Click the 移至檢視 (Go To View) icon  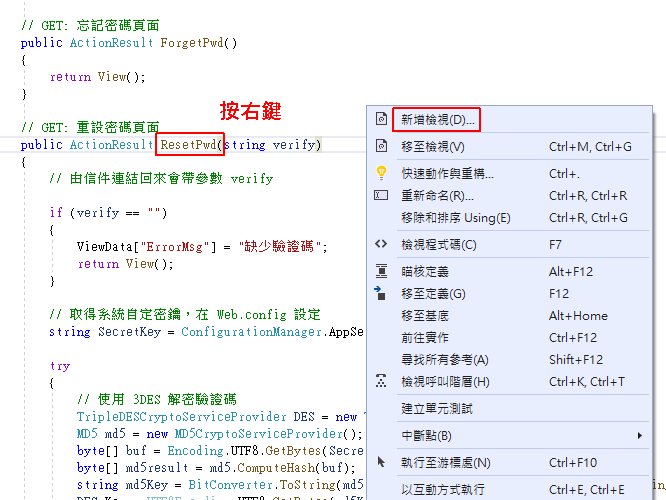[x=381, y=146]
